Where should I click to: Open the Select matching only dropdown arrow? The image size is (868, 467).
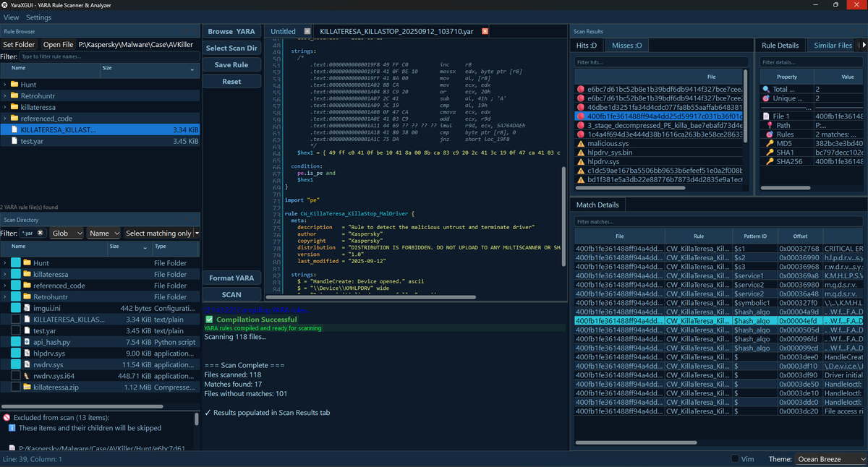pos(197,233)
